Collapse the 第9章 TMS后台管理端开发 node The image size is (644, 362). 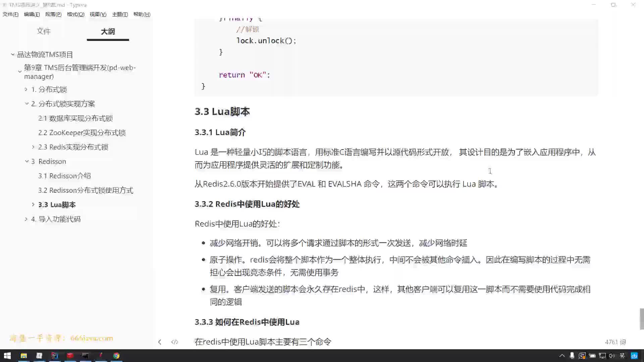point(20,71)
